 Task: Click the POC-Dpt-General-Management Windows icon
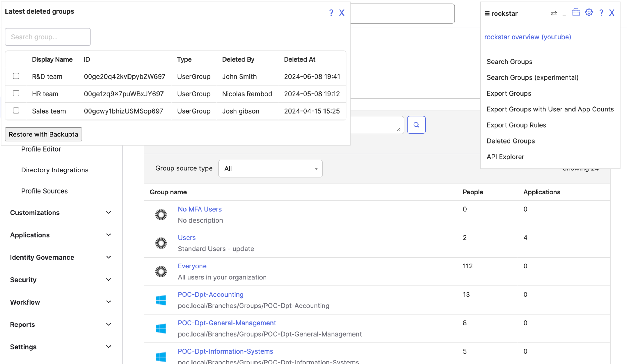[161, 329]
